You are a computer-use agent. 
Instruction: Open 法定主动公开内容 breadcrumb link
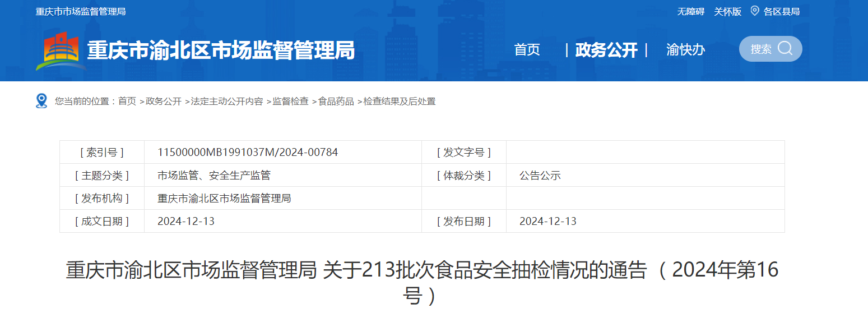click(227, 102)
